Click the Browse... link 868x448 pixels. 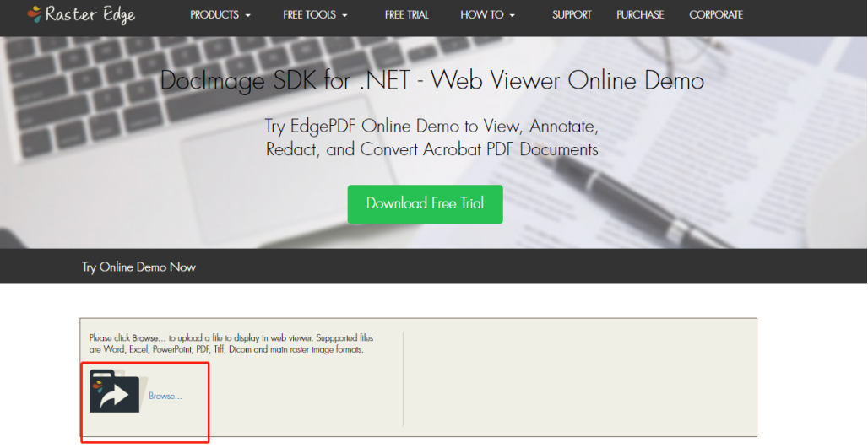165,396
